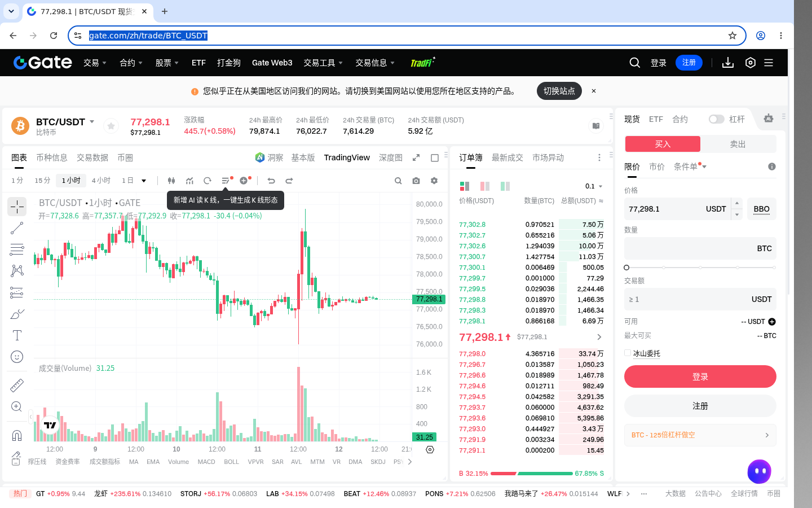Take a chart snapshot with camera icon

(416, 181)
